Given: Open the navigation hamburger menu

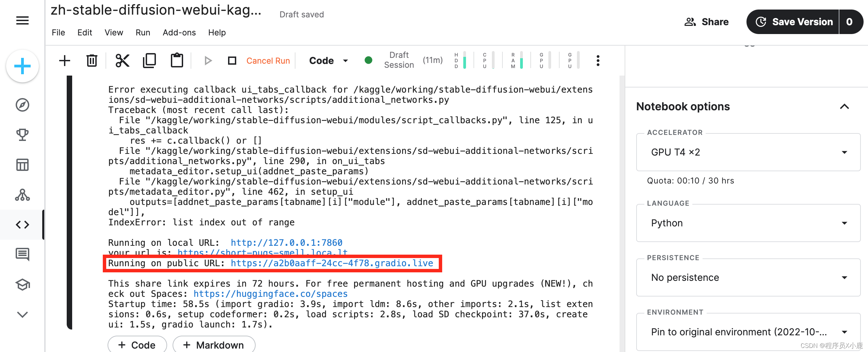Looking at the screenshot, I should (x=22, y=21).
